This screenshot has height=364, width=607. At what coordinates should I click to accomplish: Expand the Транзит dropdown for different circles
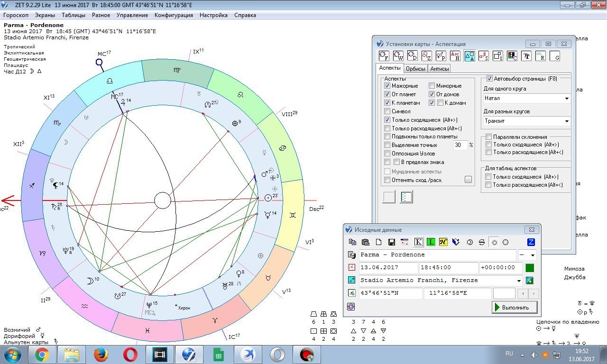click(567, 121)
